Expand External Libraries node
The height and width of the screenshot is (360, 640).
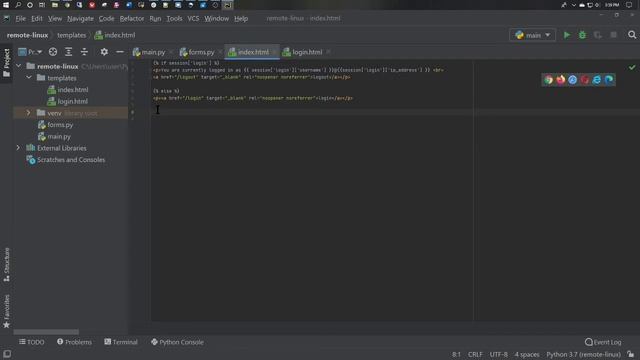click(18, 148)
